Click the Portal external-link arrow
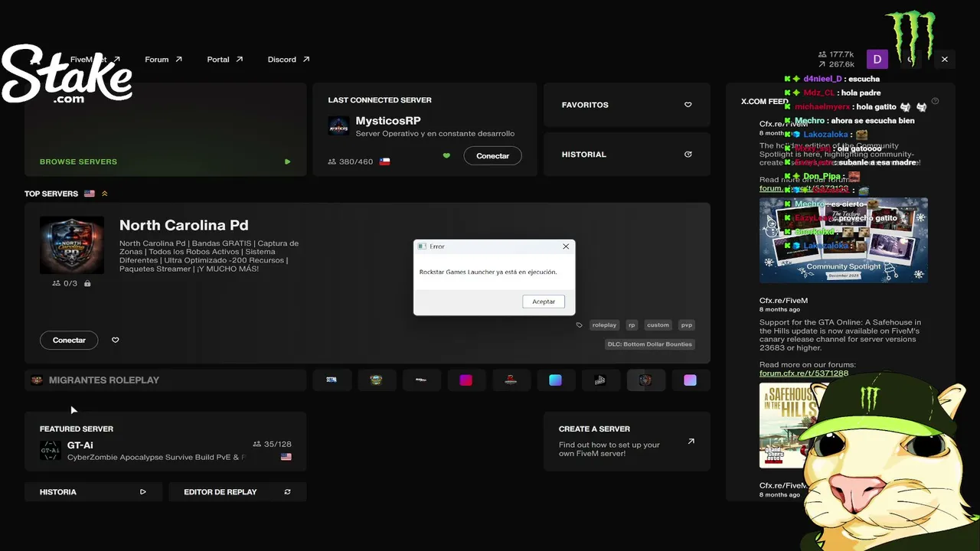Viewport: 980px width, 551px height. coord(239,59)
